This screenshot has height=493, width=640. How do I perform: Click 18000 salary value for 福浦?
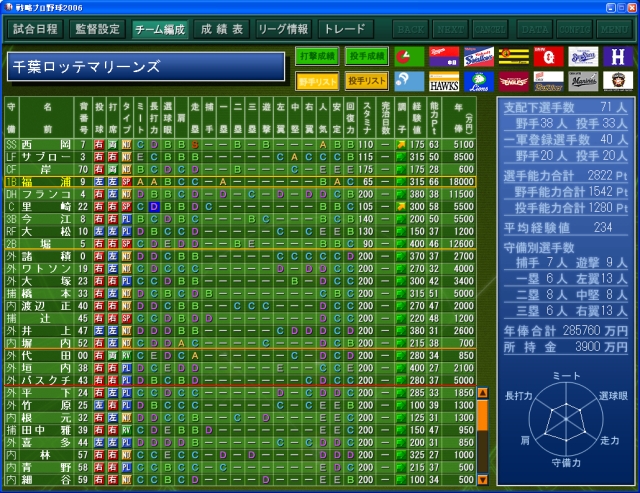(x=461, y=182)
